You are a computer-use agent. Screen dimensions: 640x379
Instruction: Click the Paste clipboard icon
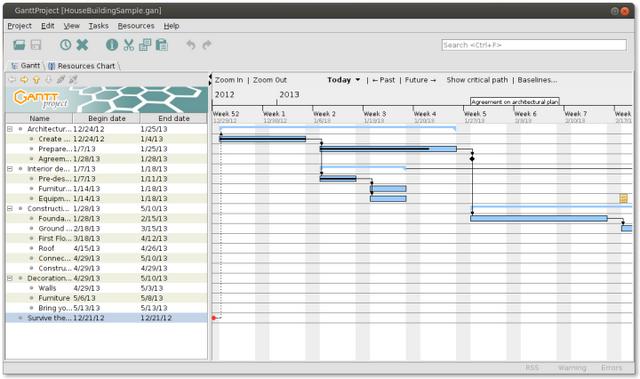point(162,45)
